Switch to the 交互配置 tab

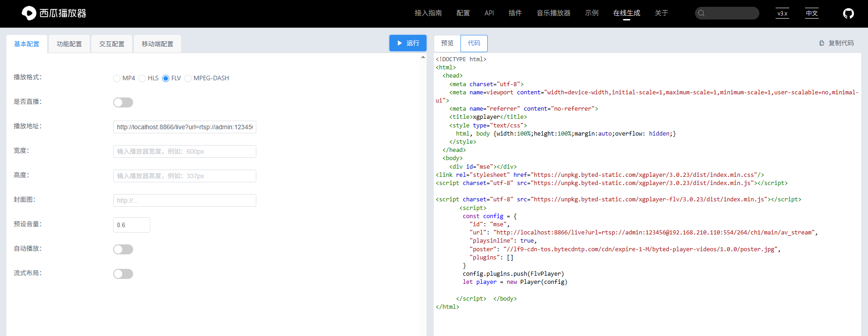coord(112,44)
